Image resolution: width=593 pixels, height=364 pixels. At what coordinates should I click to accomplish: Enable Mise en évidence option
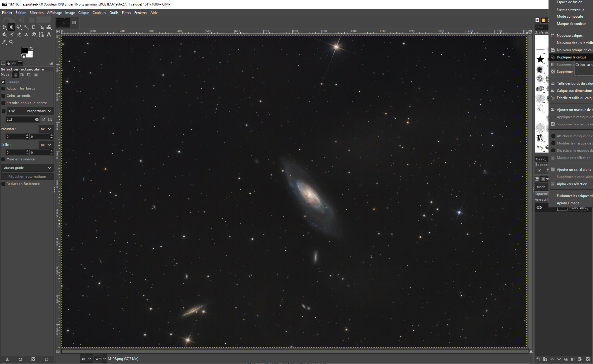[x=3, y=159]
